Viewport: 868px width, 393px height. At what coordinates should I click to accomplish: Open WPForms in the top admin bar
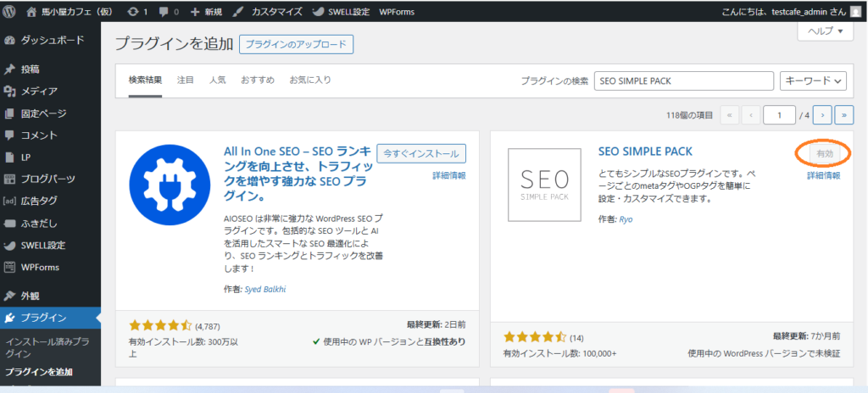[397, 11]
